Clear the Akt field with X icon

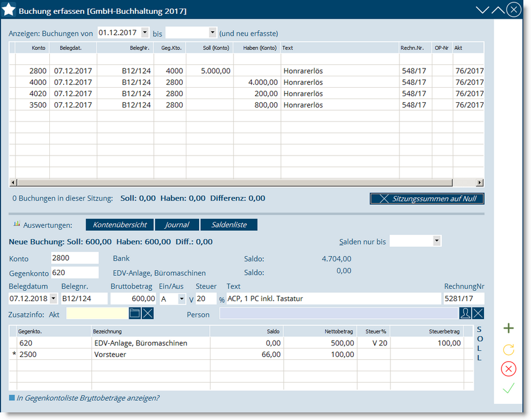pyautogui.click(x=148, y=313)
